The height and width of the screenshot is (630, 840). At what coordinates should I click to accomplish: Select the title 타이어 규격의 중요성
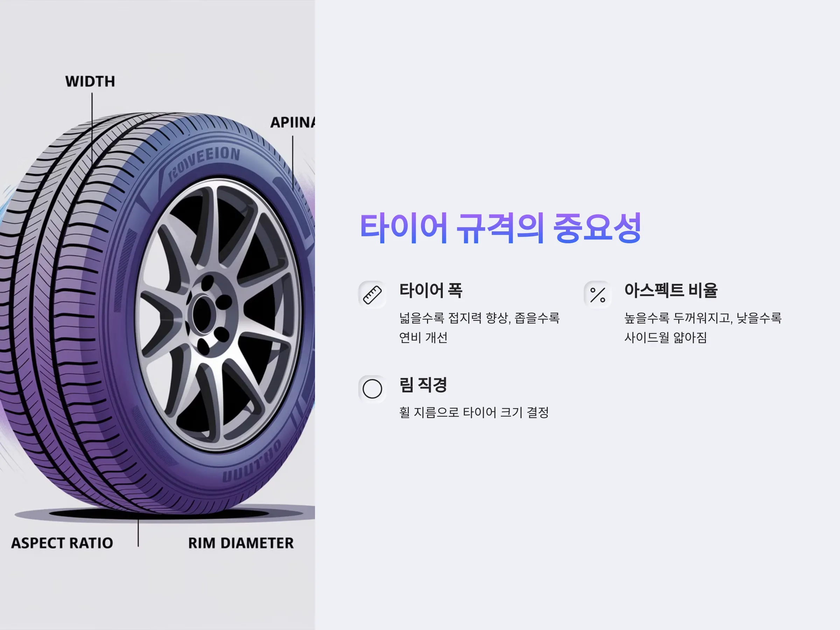coord(500,228)
